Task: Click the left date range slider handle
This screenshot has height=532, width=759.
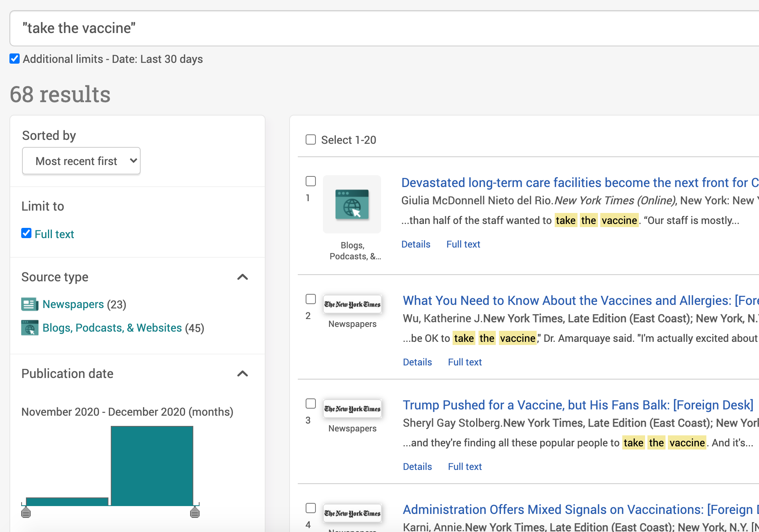Action: click(26, 512)
